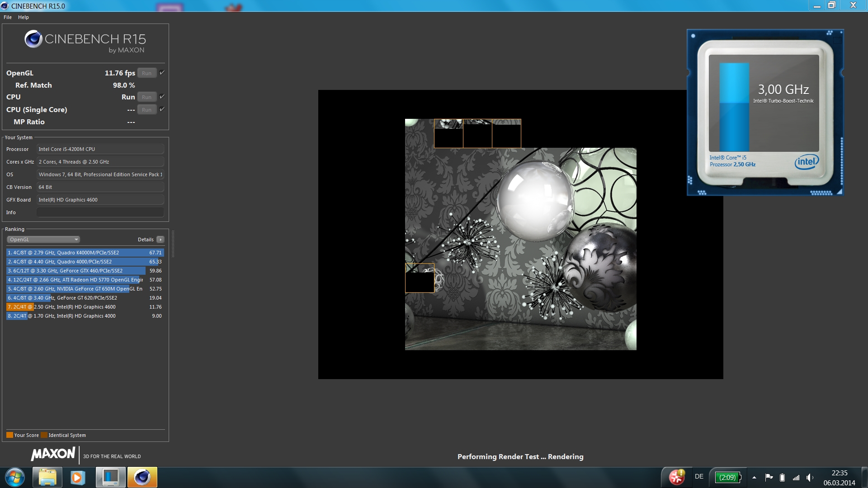Toggle the CPU test checkmark
868x488 pixels.
coord(162,97)
